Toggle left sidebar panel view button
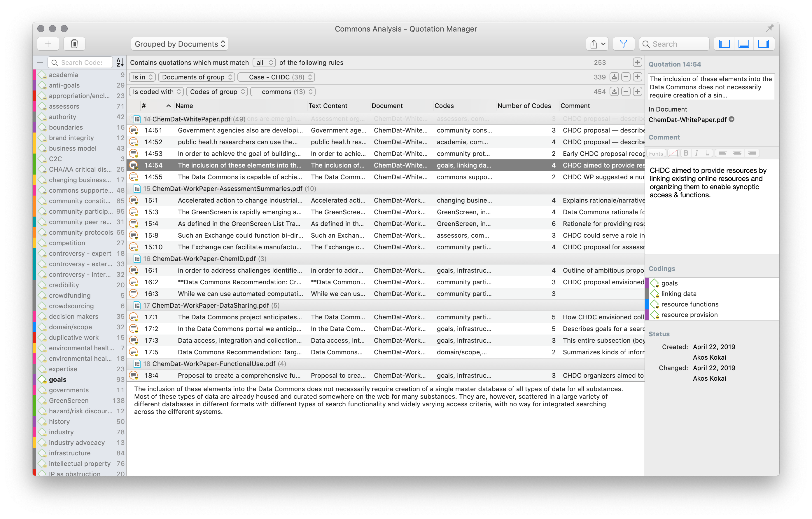This screenshot has height=519, width=812. pos(724,44)
